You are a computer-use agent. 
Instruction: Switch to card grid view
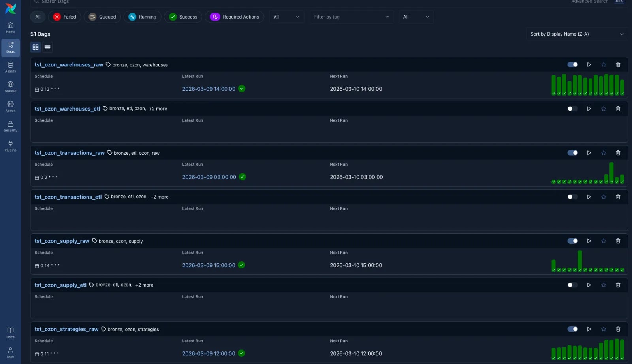coord(36,47)
